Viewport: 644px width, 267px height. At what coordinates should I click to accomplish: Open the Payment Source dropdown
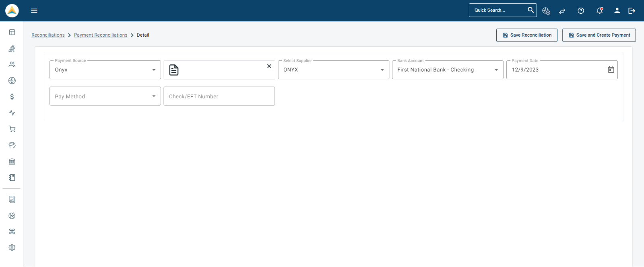pos(105,70)
